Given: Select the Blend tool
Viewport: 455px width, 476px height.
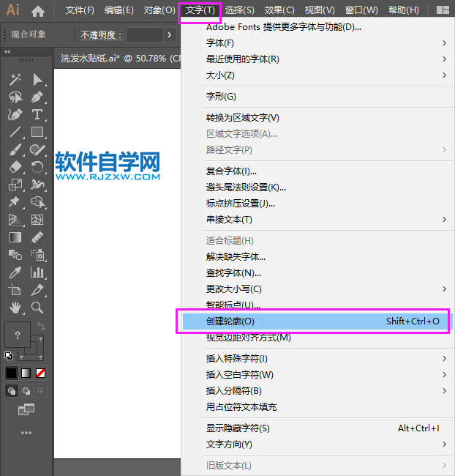Looking at the screenshot, I should coord(15,255).
